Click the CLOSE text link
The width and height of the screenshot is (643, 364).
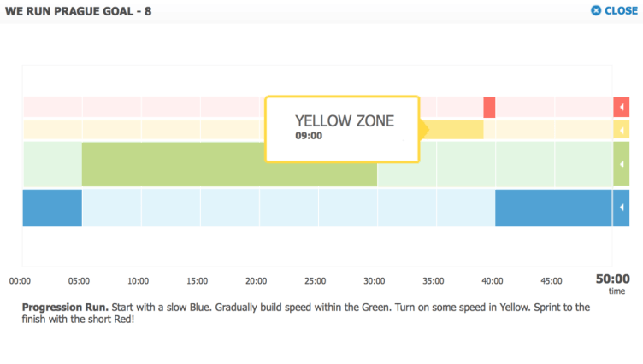coord(621,11)
